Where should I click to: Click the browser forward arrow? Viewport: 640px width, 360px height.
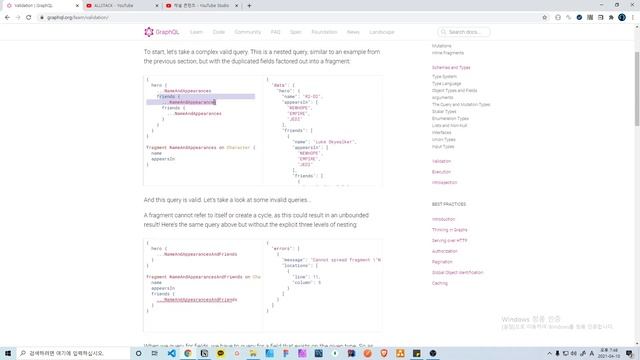coord(18,18)
